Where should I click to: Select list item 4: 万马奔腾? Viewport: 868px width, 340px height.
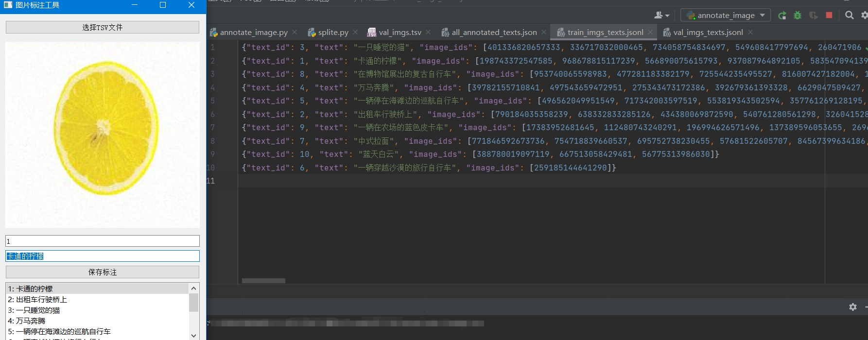pyautogui.click(x=97, y=321)
